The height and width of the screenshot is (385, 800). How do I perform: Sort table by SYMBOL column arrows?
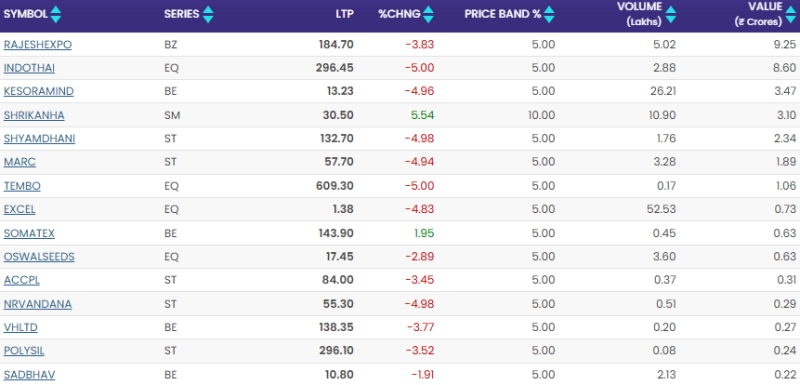56,14
